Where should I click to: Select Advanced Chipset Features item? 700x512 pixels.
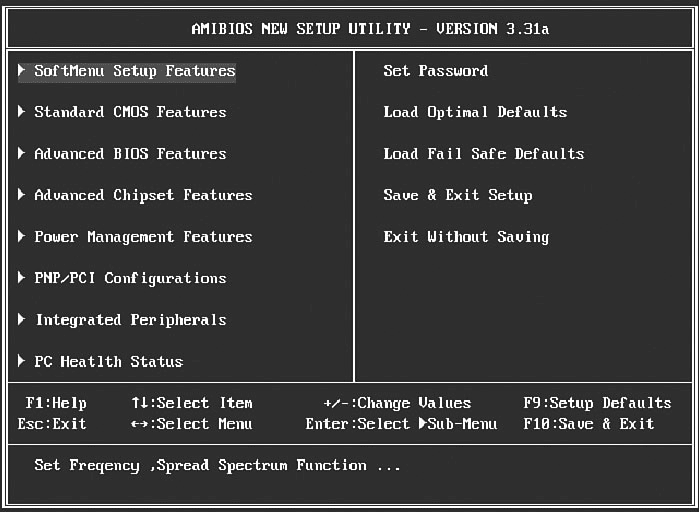coord(143,195)
